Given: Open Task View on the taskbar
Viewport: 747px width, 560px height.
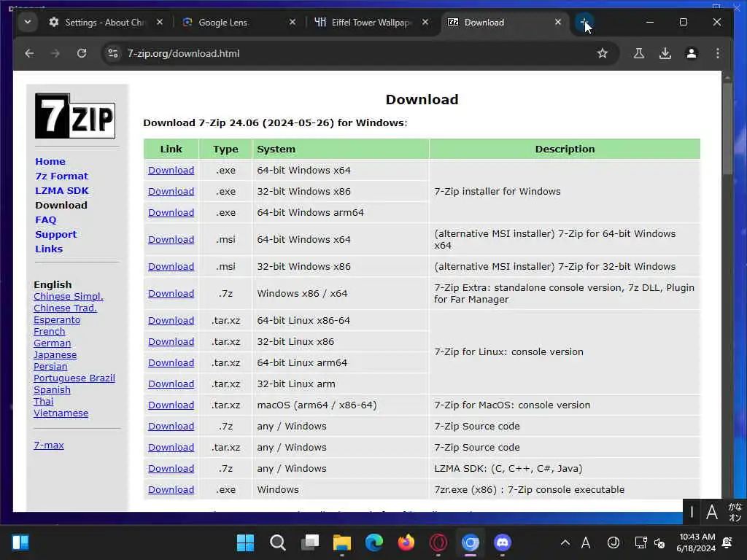Looking at the screenshot, I should point(309,542).
